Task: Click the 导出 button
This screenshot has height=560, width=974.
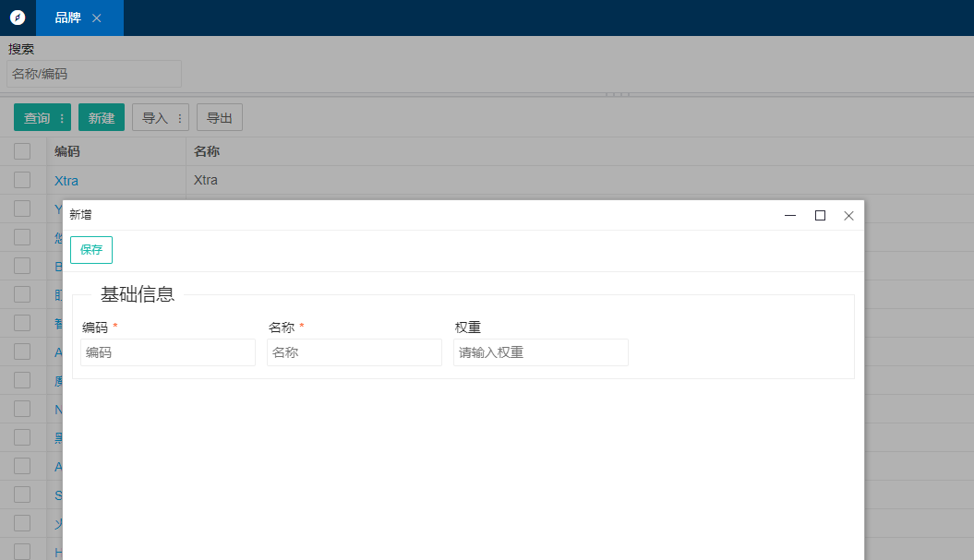Action: 220,118
